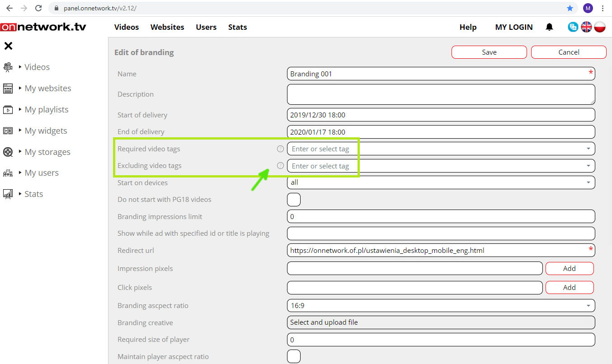Image resolution: width=612 pixels, height=364 pixels.
Task: Open the Excluding video tags dropdown
Action: 441,166
